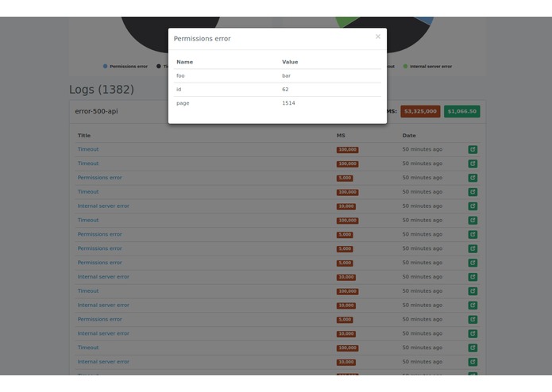Open details icon for second Permissions error row
Viewport: 552px width, 392px height.
(x=473, y=235)
